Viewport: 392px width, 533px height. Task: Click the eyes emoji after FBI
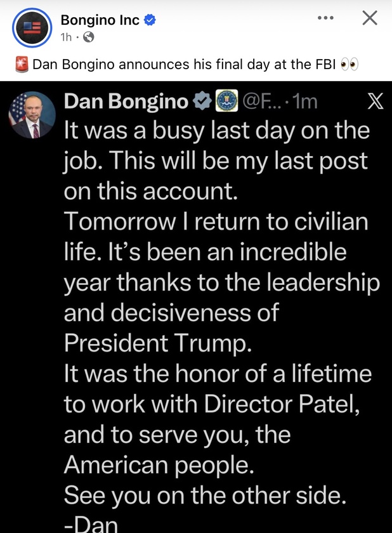[x=350, y=65]
